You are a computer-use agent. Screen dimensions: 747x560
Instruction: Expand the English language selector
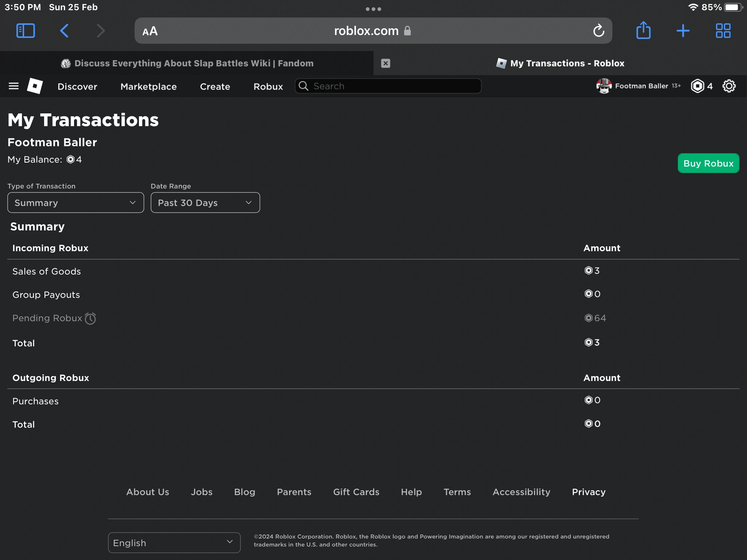pyautogui.click(x=174, y=542)
